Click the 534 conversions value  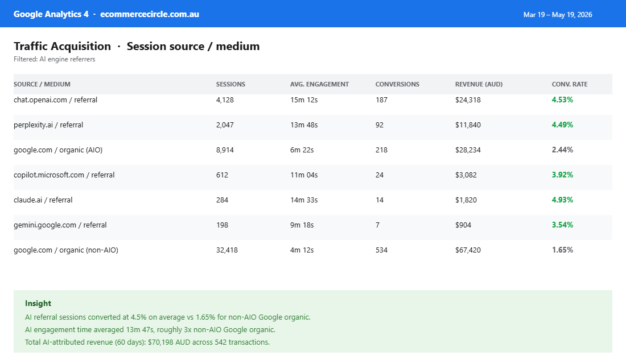click(x=381, y=250)
